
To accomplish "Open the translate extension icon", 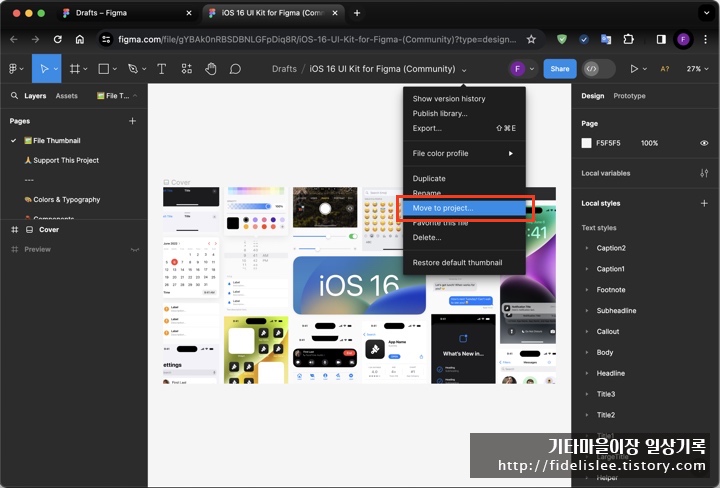I will click(x=606, y=39).
